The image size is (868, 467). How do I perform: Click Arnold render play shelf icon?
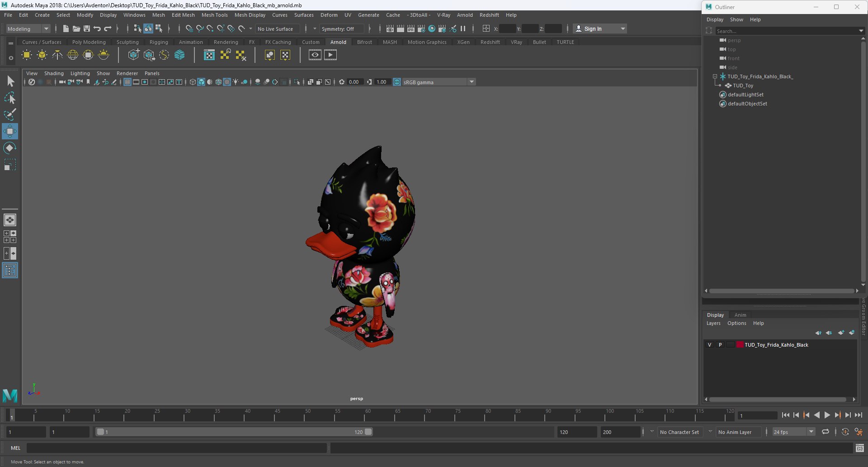pos(330,55)
